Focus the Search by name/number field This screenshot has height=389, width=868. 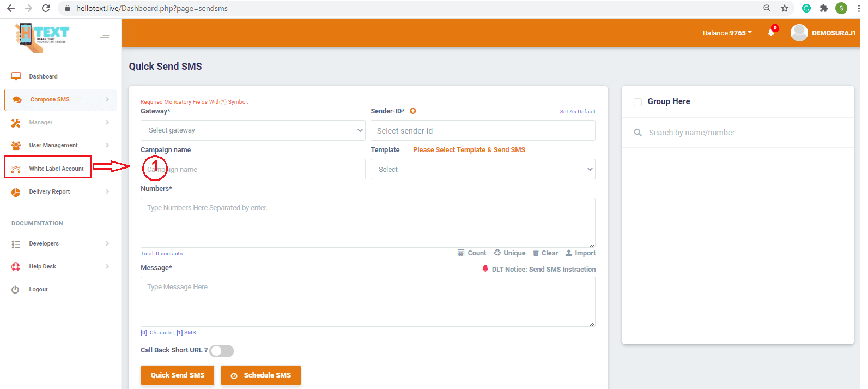741,133
